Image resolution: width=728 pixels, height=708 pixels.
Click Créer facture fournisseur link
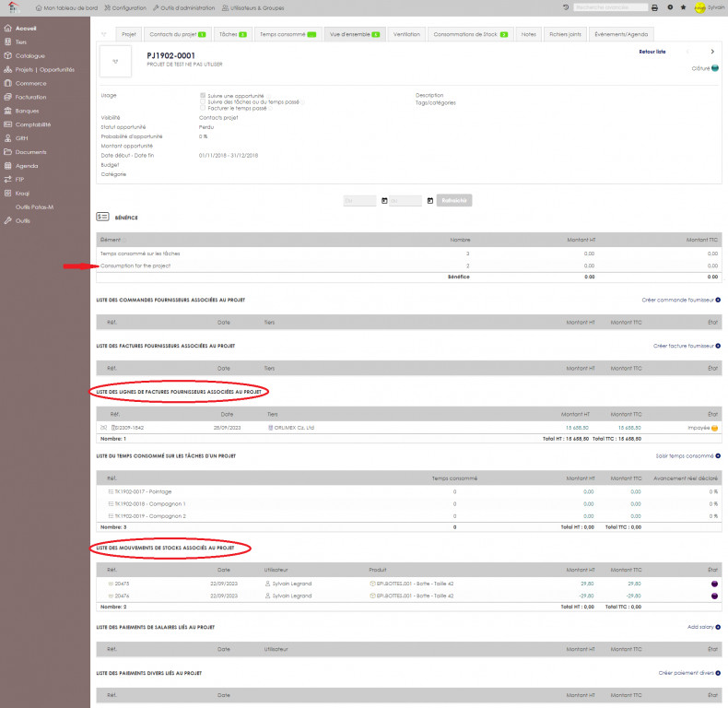[x=684, y=346]
